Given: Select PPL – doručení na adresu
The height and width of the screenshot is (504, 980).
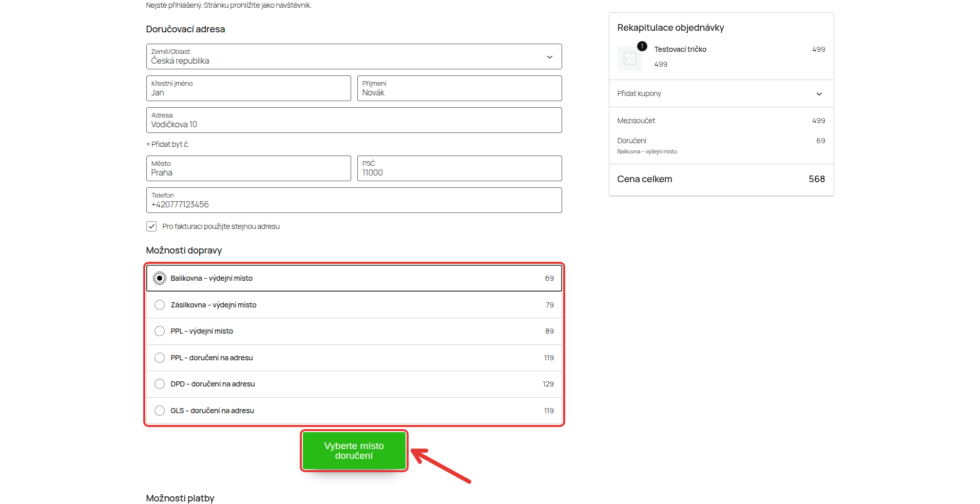Looking at the screenshot, I should [x=354, y=358].
